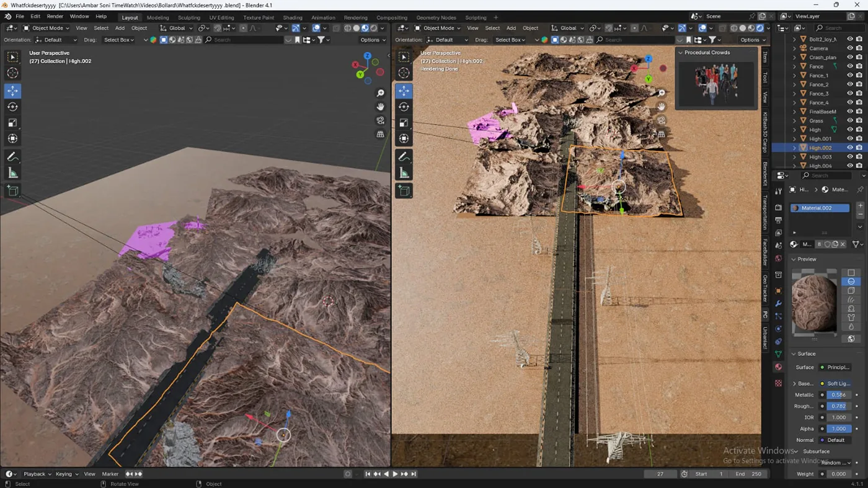
Task: Select sphere preview shape for material
Action: 851,282
